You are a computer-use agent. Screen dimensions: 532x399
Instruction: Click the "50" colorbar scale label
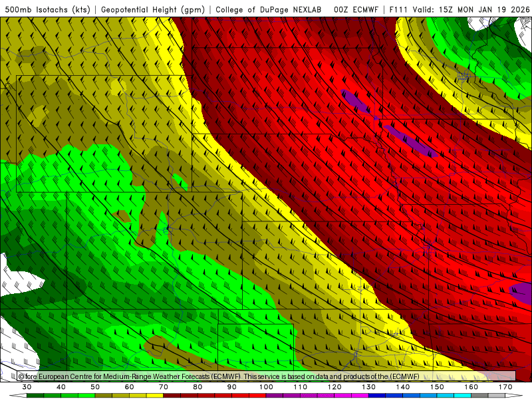click(x=95, y=387)
